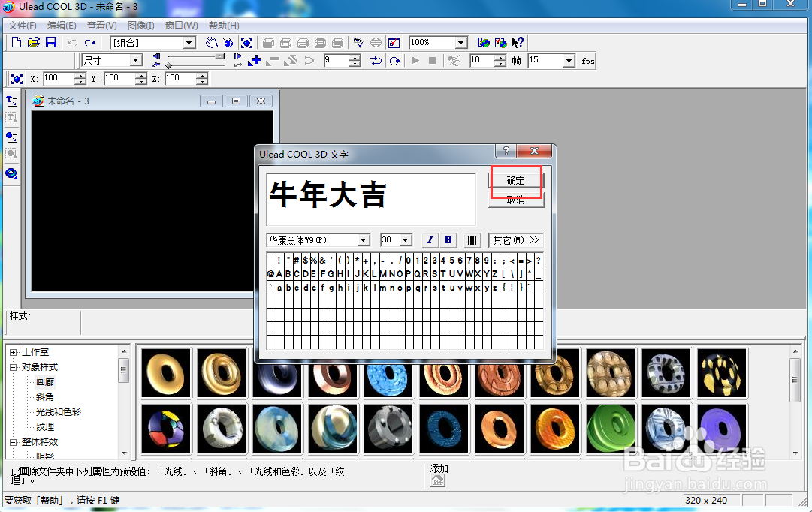The height and width of the screenshot is (512, 812).
Task: Expand the 工作室 tree node
Action: [x=13, y=352]
